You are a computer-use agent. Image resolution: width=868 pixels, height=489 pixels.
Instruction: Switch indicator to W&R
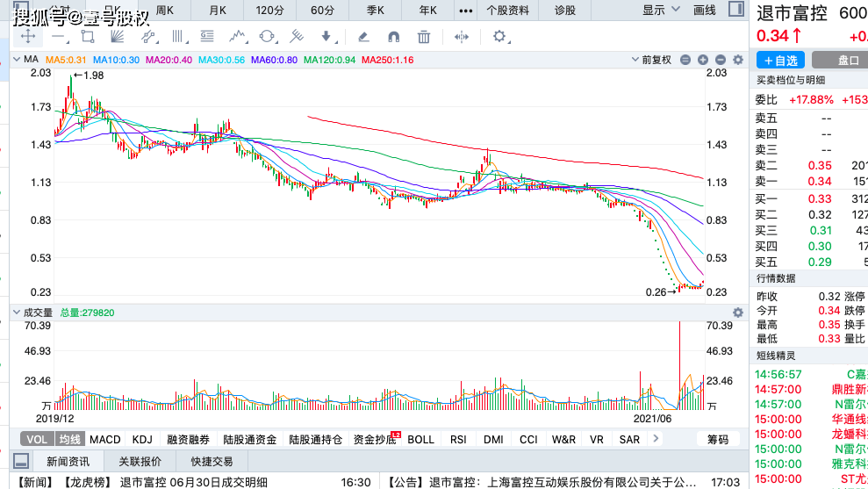pos(563,439)
